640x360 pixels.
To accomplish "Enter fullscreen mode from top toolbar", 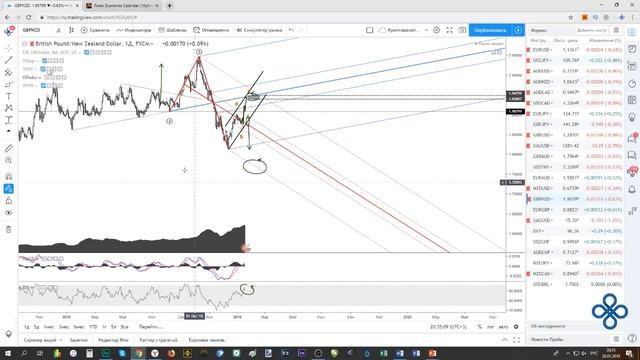I will (x=449, y=30).
